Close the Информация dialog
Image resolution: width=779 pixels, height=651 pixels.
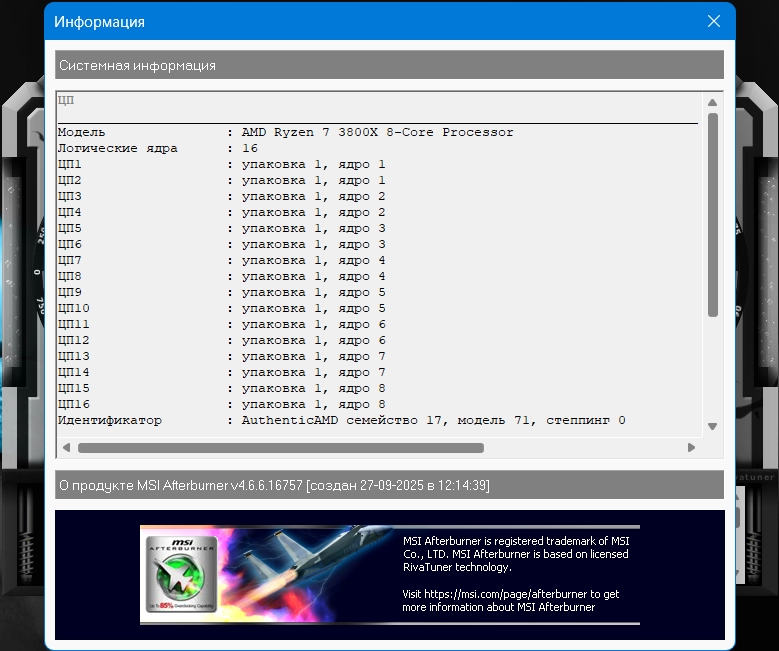pos(713,21)
